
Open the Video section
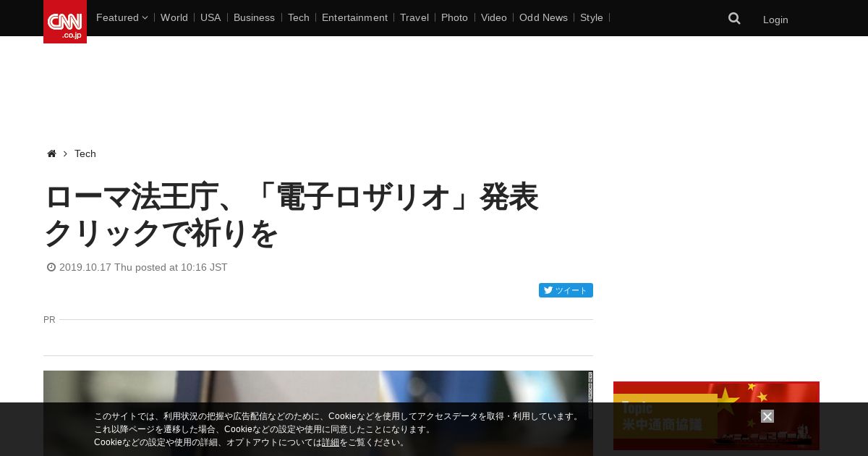494,17
